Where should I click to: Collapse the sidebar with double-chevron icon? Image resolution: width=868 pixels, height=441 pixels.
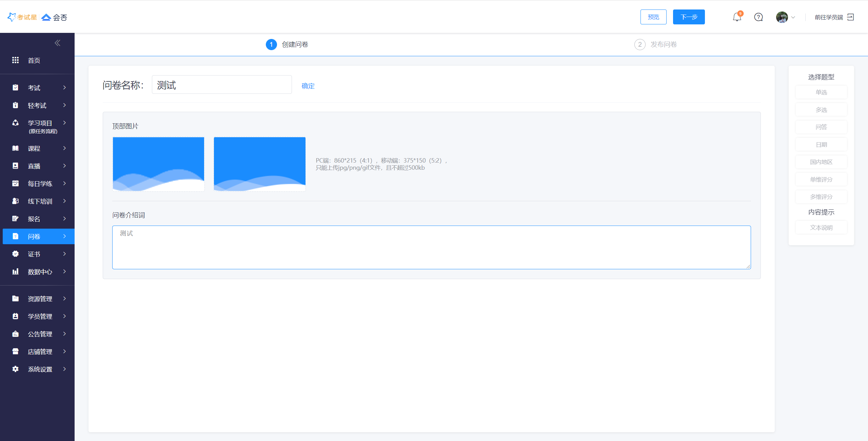(x=57, y=43)
